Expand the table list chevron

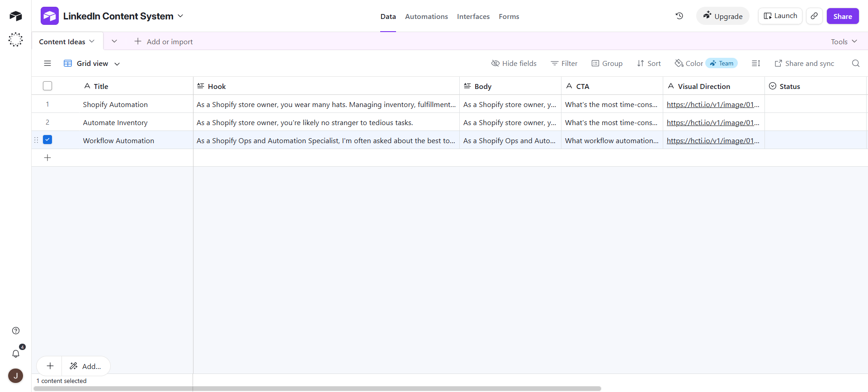(x=114, y=41)
